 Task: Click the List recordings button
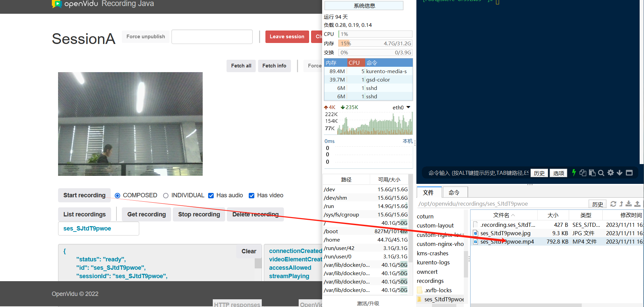(x=84, y=214)
